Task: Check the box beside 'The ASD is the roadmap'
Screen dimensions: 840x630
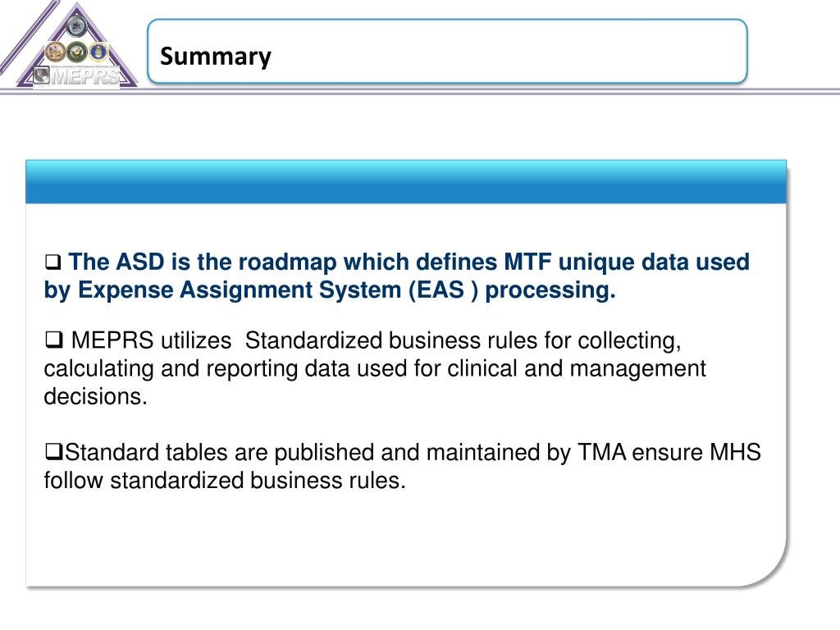Action: coord(53,262)
